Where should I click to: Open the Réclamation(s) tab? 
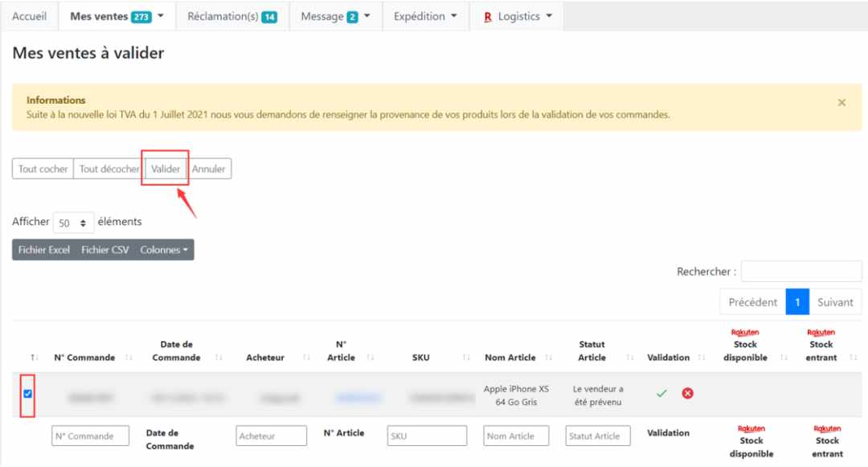click(232, 17)
